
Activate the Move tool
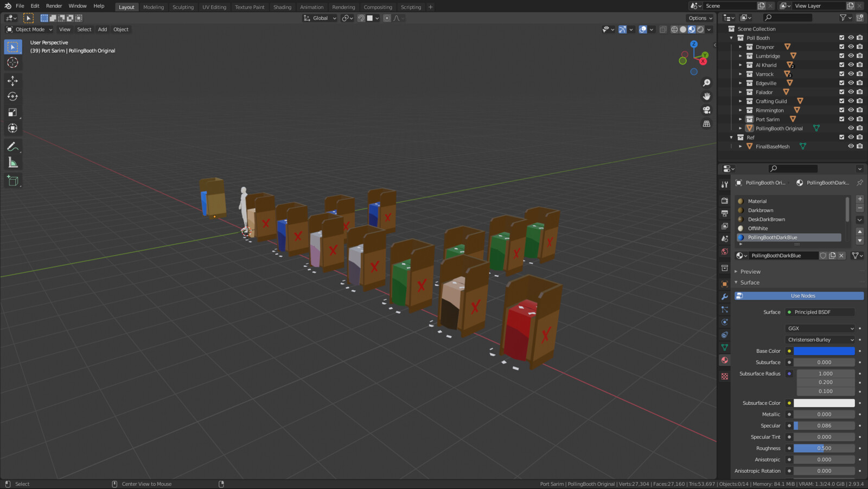(13, 81)
